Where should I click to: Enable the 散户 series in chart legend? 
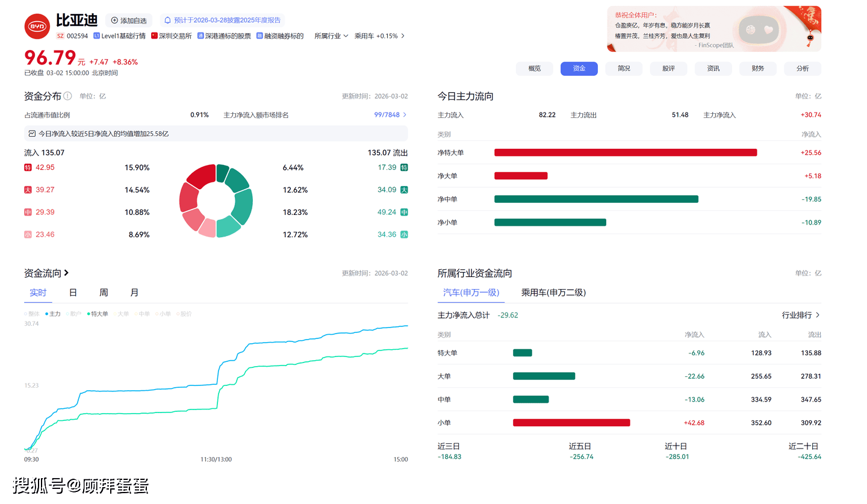[x=74, y=314]
